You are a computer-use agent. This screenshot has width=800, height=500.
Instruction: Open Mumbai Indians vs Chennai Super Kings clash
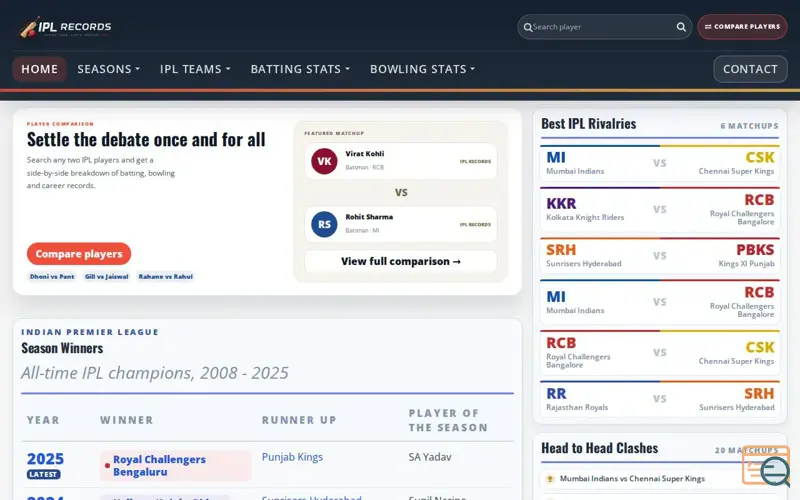point(632,479)
